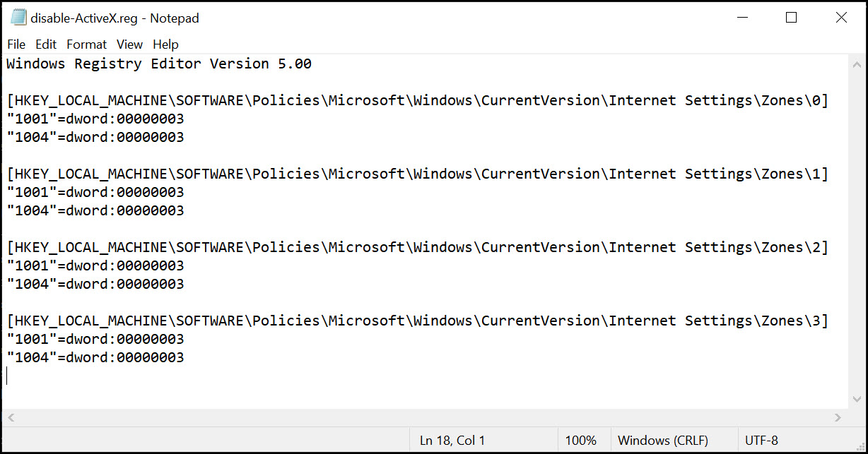
Task: Open the Format menu
Action: click(86, 44)
